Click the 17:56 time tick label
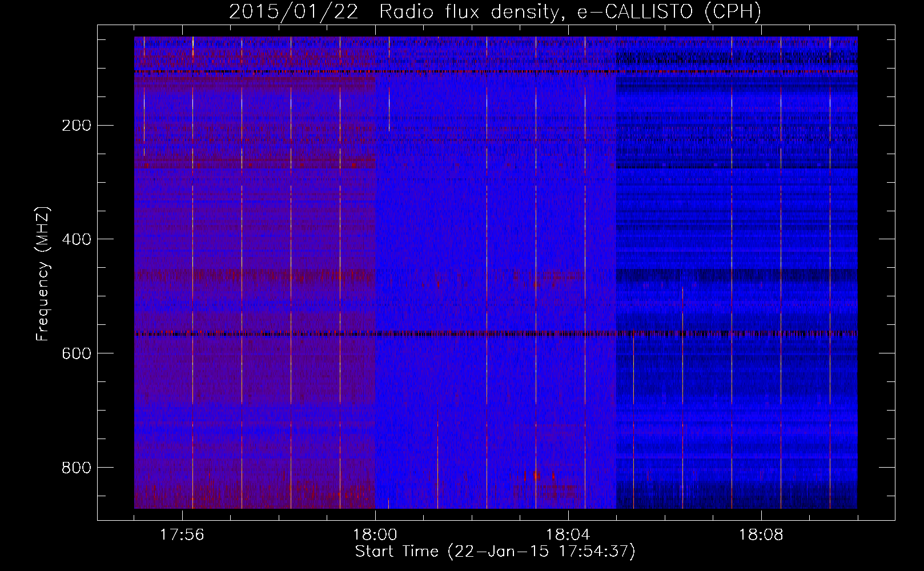The width and height of the screenshot is (924, 571). point(182,535)
